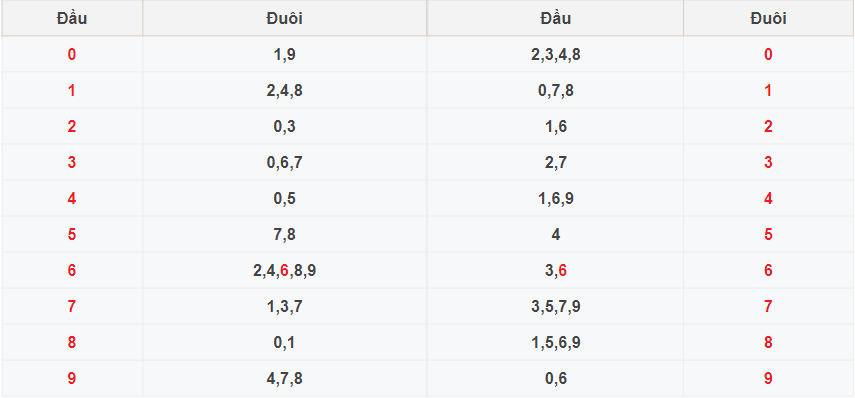
Task: Select the red 3 in right Đuôi column
Action: coord(768,162)
